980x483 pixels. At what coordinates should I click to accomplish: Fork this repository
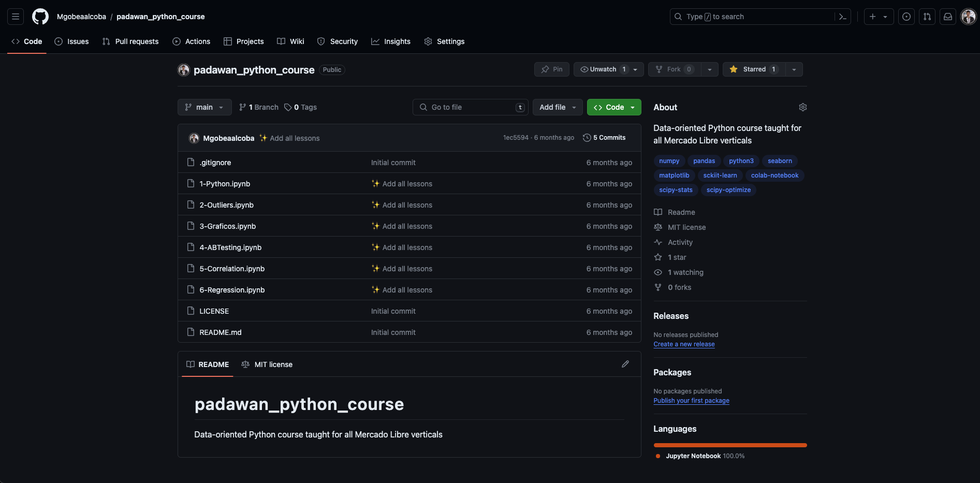pyautogui.click(x=675, y=69)
